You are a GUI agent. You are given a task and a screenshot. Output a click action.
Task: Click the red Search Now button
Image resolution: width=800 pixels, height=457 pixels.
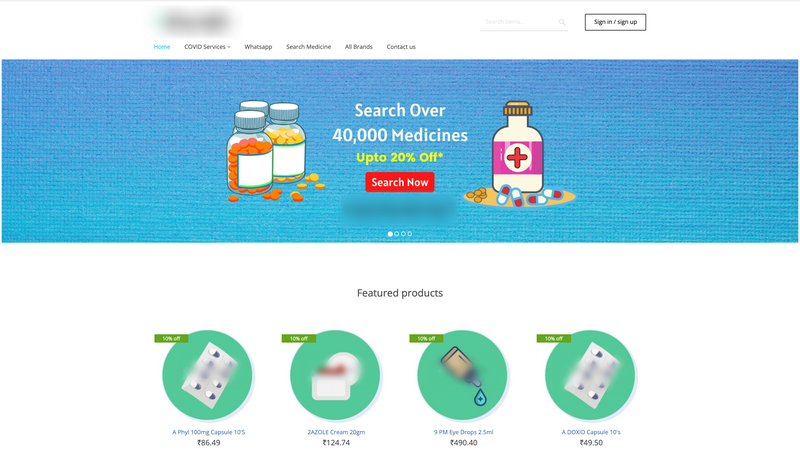pyautogui.click(x=400, y=182)
